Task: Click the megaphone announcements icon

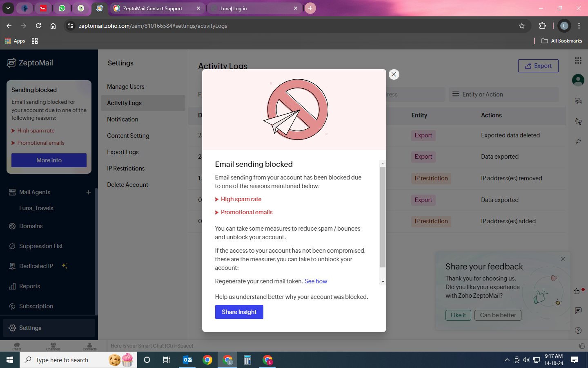Action: 578,121
